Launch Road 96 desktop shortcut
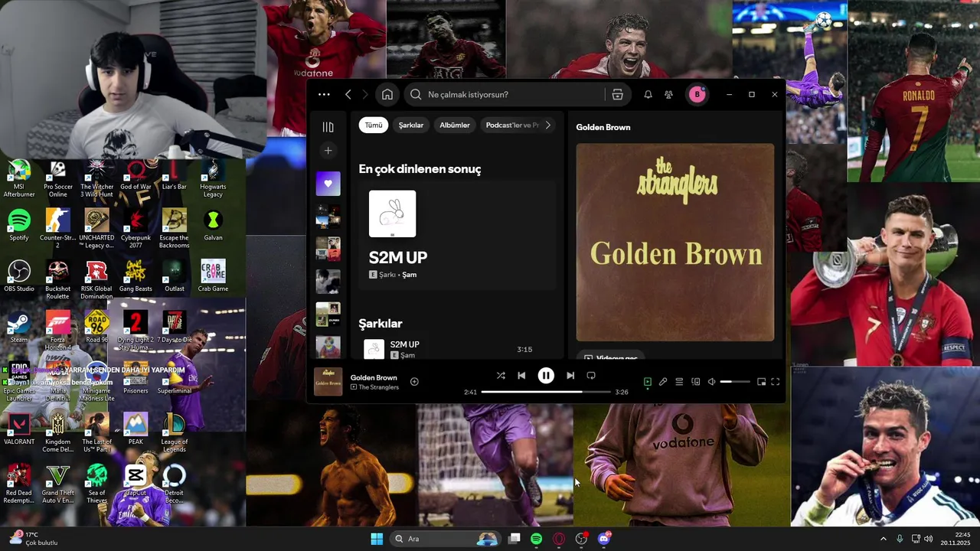 pos(96,327)
